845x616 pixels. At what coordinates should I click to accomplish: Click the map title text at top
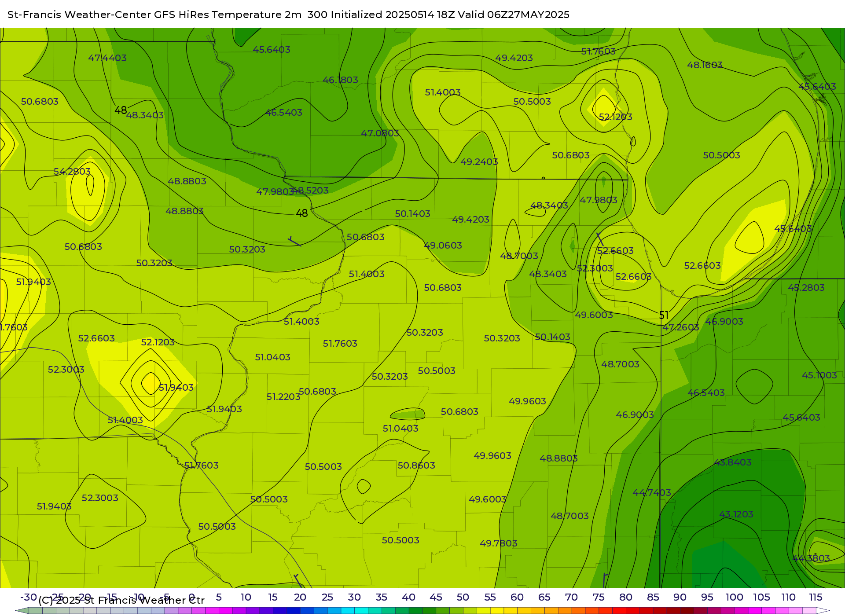pos(289,15)
